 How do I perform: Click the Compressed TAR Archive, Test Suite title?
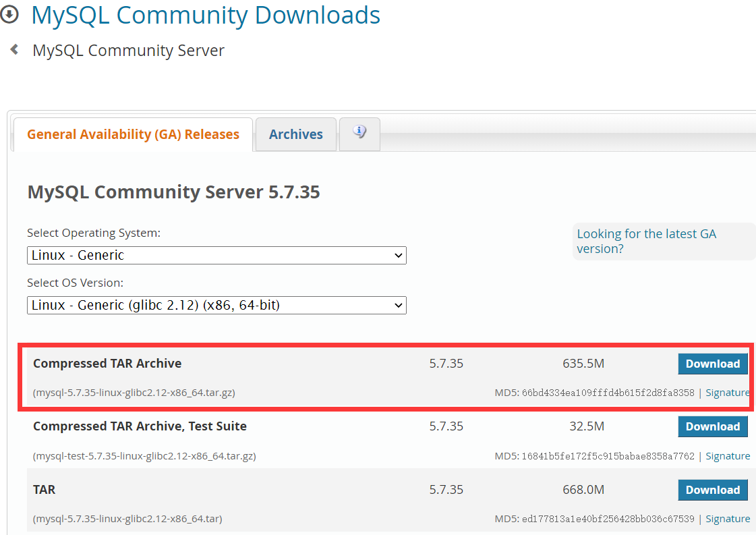click(x=140, y=426)
